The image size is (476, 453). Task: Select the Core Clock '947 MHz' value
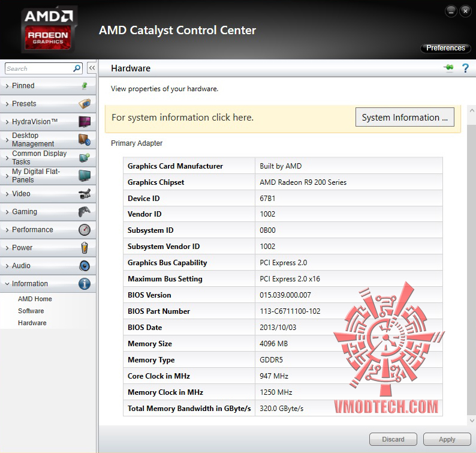(274, 376)
